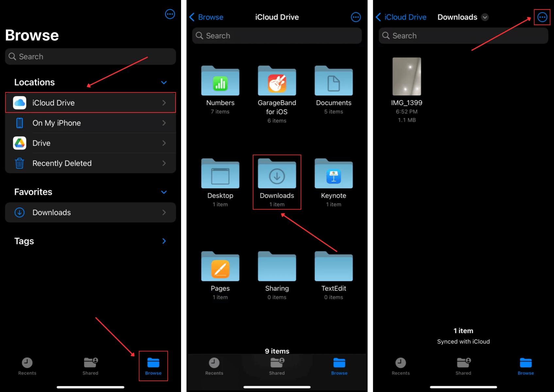Tap the iCloud Drive cloud icon
Viewport: 554px width, 392px height.
20,103
